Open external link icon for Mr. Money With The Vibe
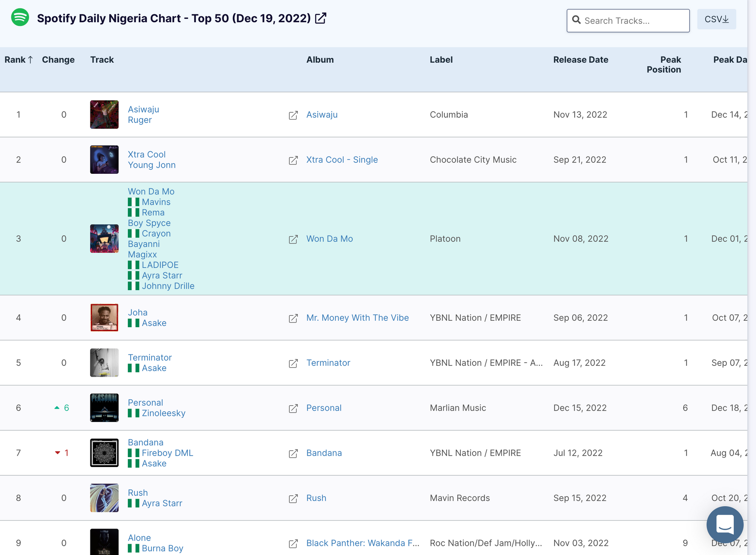The width and height of the screenshot is (756, 555). (x=293, y=318)
